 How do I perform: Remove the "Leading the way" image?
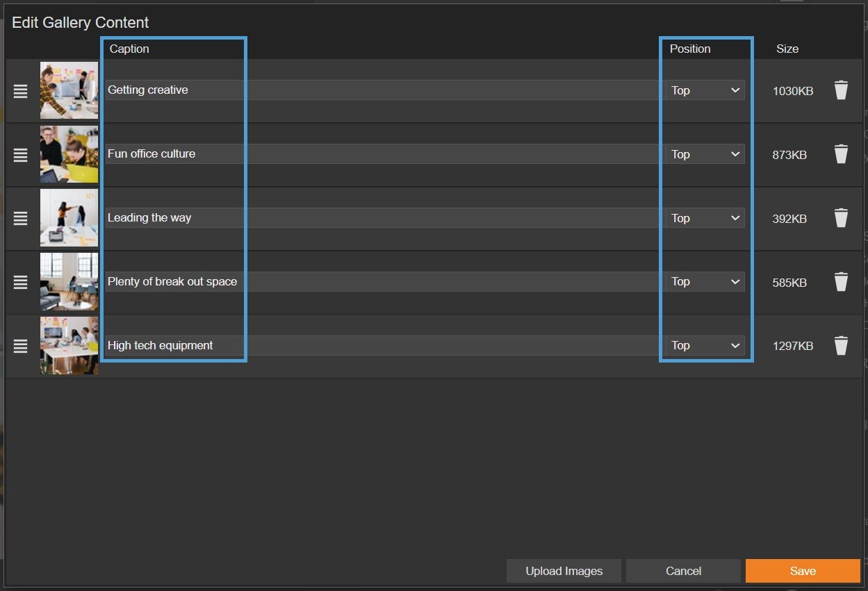point(841,218)
